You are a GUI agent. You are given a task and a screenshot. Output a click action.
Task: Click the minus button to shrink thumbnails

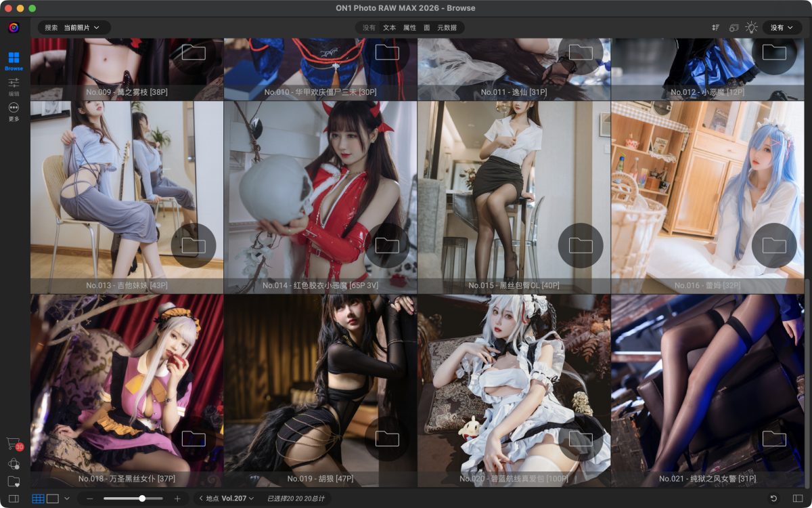[90, 499]
